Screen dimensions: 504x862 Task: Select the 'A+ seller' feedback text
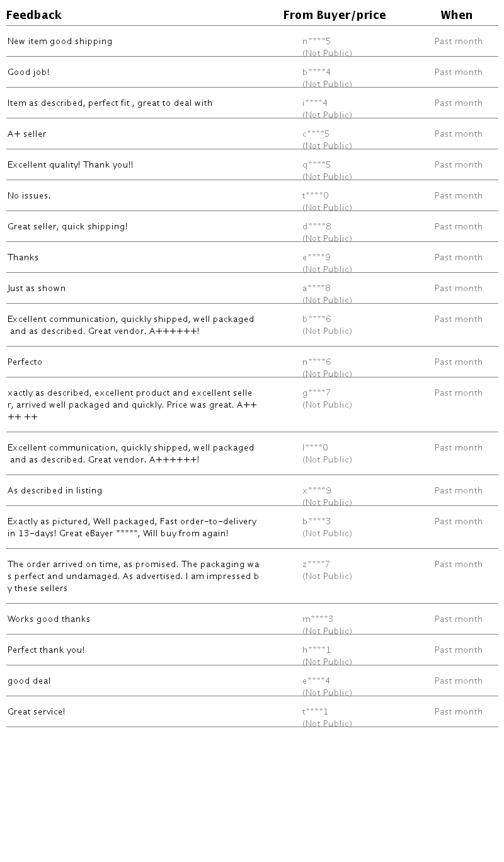(x=27, y=134)
